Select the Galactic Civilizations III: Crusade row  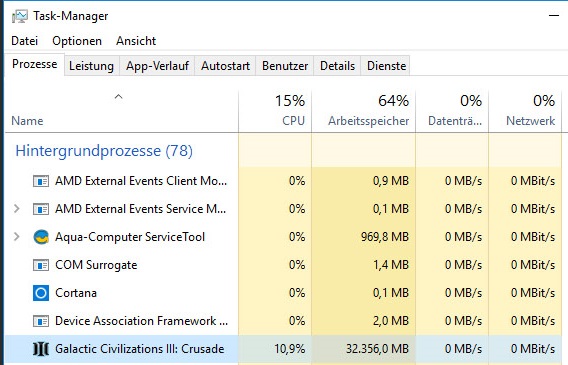(x=284, y=349)
